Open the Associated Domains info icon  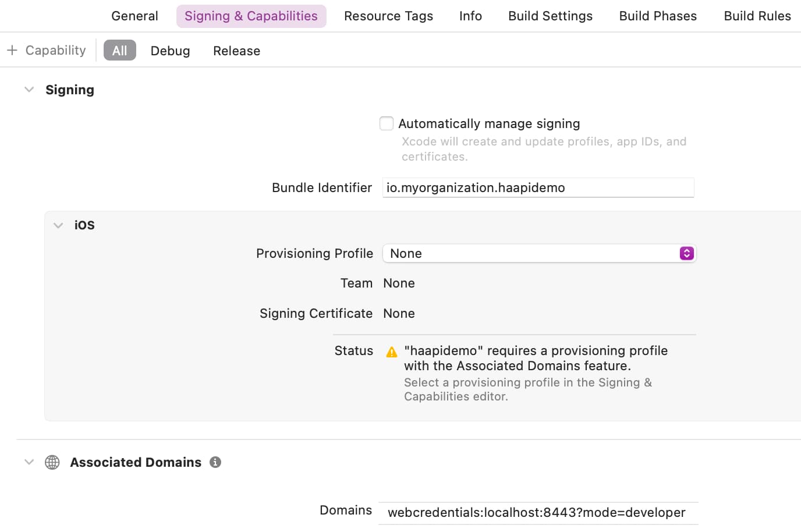[215, 462]
